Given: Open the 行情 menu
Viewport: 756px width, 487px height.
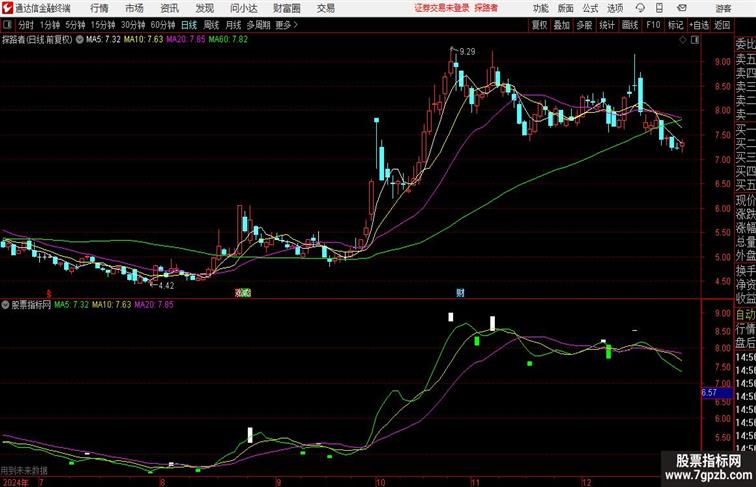Looking at the screenshot, I should [x=99, y=8].
